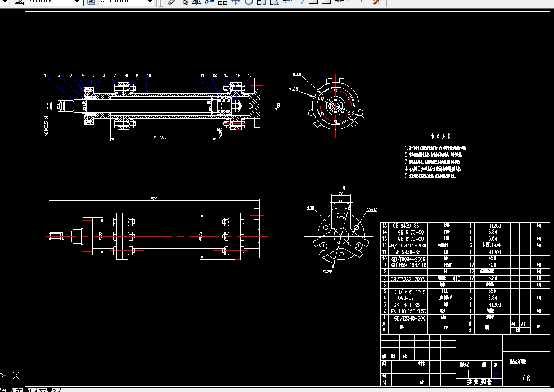Select GB 6170-00 in row 14
The image size is (554, 392).
click(410, 232)
